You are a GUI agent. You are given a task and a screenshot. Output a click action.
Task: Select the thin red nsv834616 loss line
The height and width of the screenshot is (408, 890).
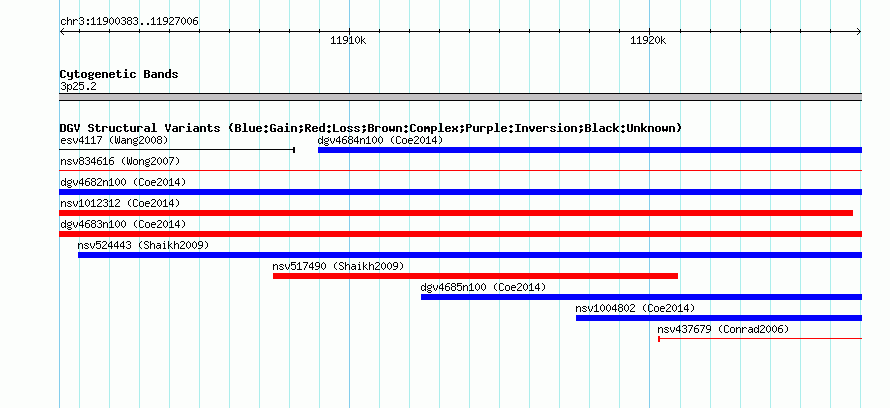click(460, 170)
